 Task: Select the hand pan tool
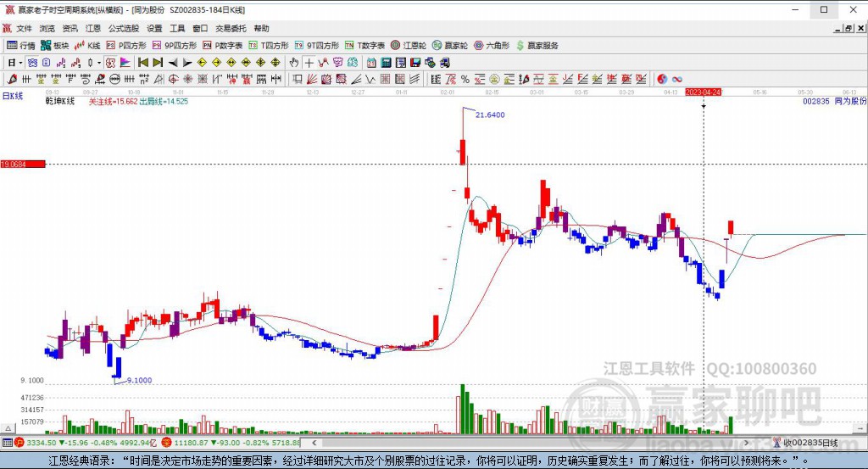294,63
